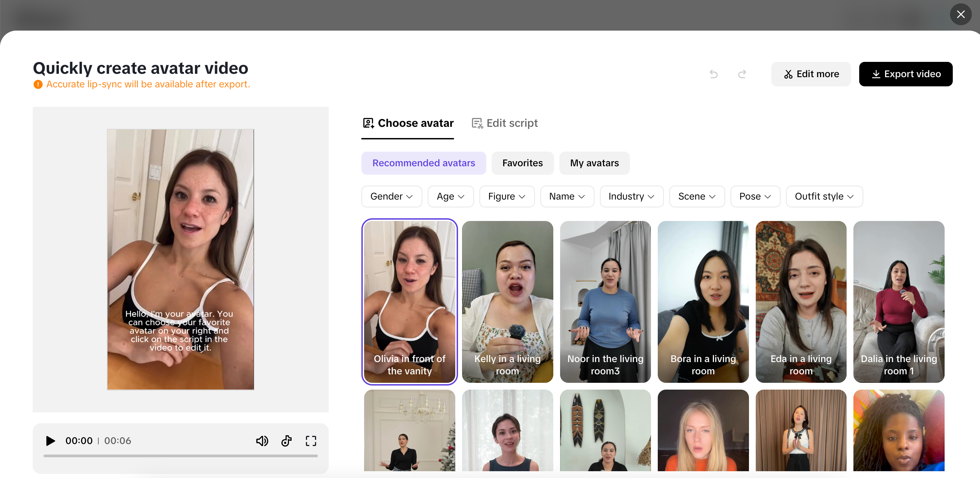Click the scissors icon in Edit more
Screen dimensions: 980x478
788,74
